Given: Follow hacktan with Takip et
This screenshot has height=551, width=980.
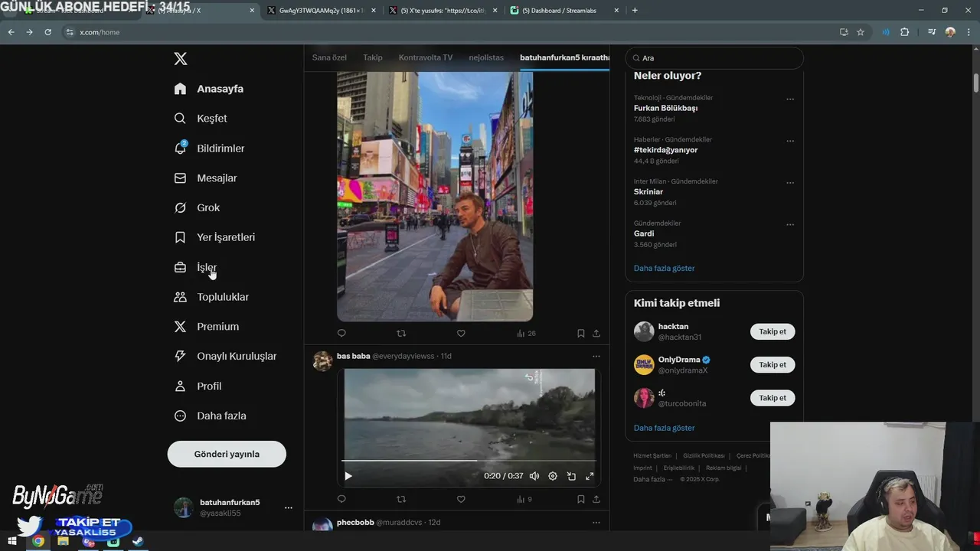Looking at the screenshot, I should [x=773, y=331].
